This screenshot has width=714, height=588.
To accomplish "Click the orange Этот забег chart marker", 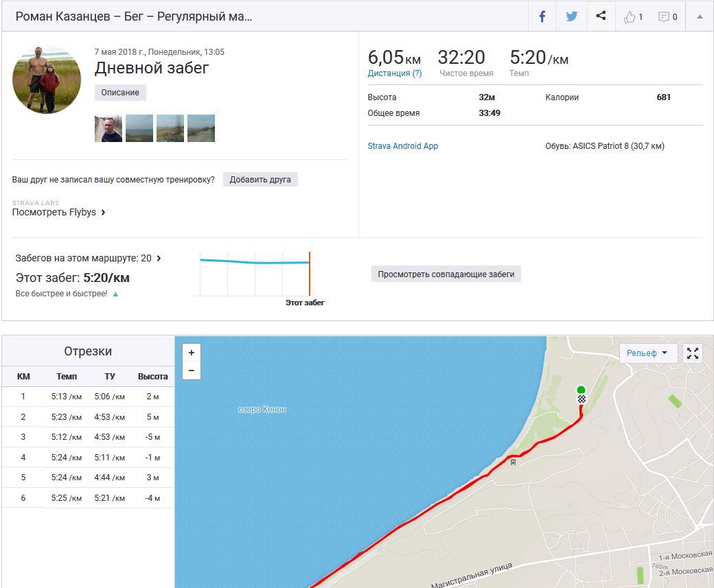I will (310, 274).
